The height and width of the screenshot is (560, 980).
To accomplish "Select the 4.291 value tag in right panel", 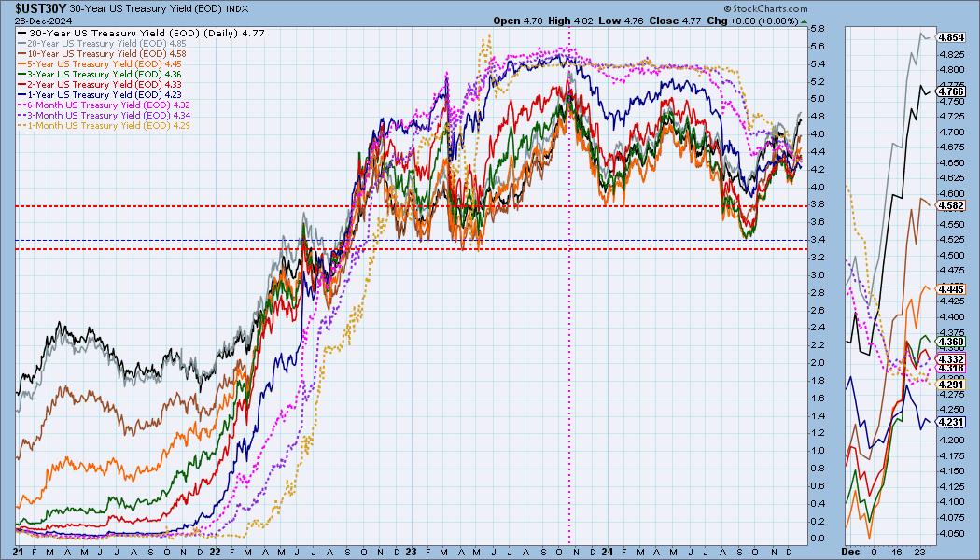I will [x=951, y=385].
